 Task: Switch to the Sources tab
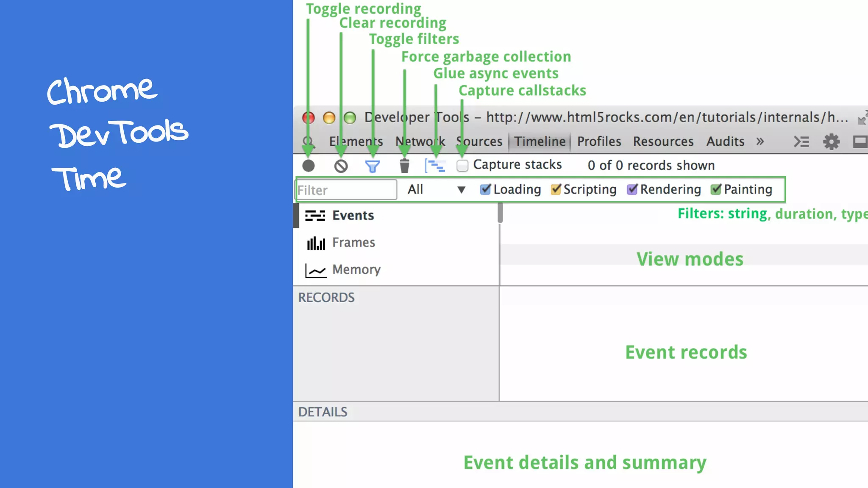point(479,141)
